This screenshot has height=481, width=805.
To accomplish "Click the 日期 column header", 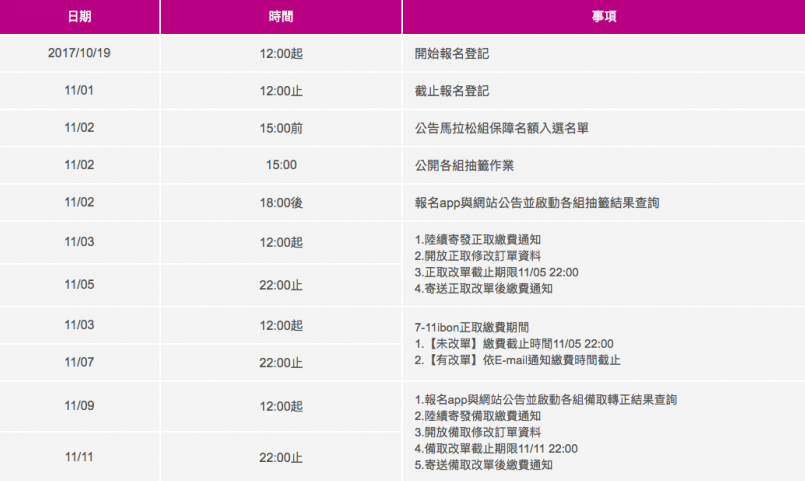I will [x=78, y=18].
